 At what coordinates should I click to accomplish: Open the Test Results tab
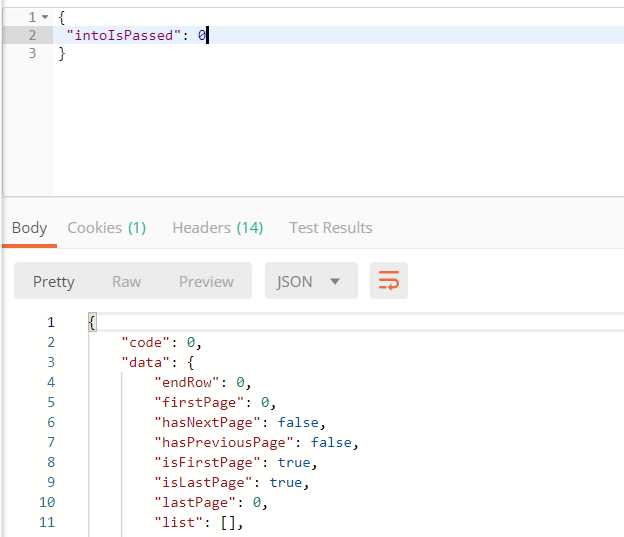pos(331,228)
